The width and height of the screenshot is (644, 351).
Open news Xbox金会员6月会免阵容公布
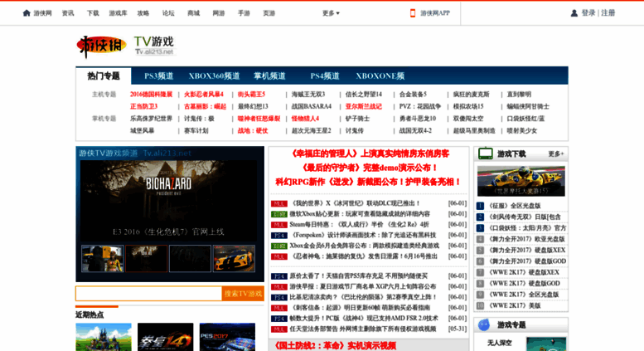coord(365,246)
